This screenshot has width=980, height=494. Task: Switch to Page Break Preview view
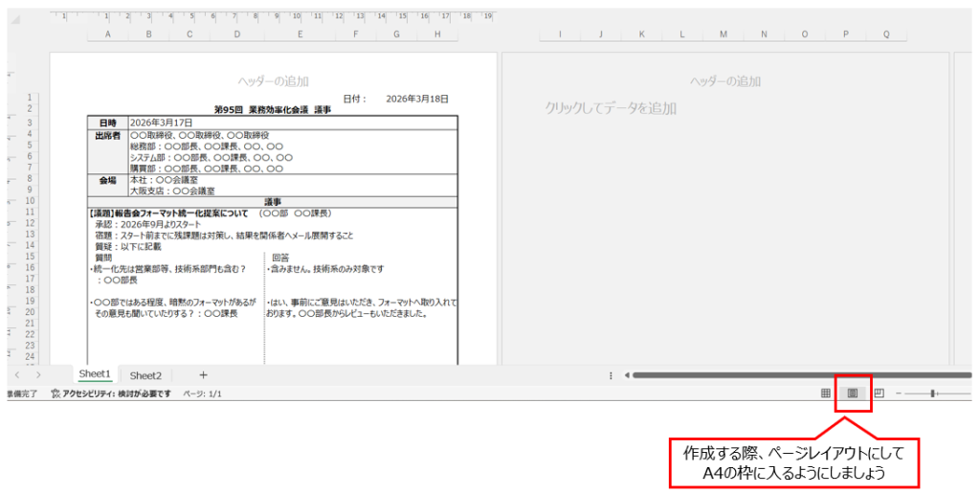point(879,393)
